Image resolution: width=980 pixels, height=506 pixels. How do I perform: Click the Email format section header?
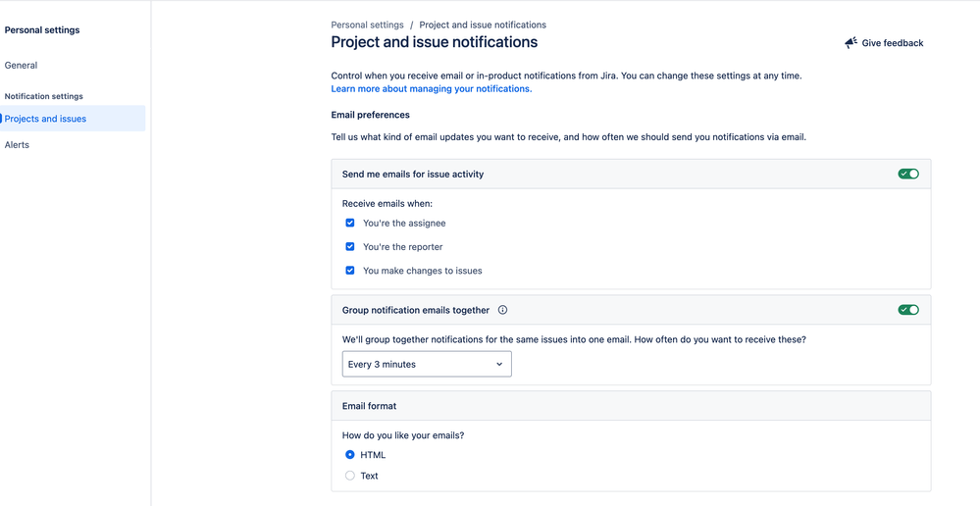point(369,406)
